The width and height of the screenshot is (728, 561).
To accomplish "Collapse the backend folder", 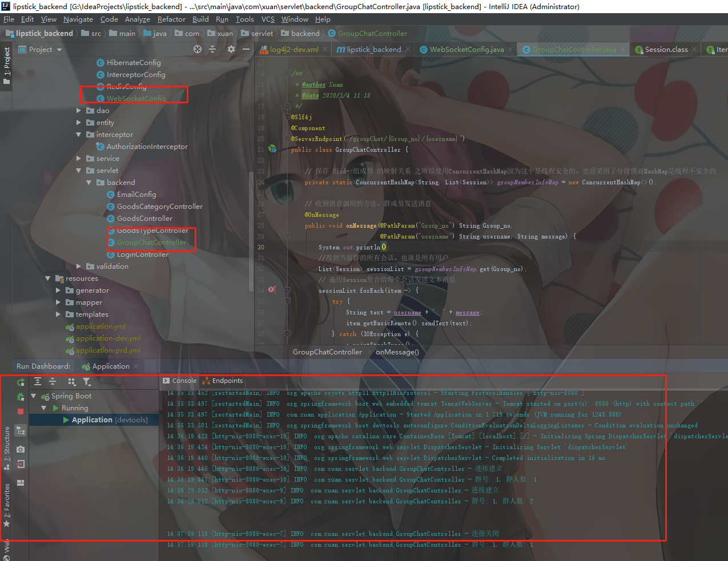I will 89,183.
